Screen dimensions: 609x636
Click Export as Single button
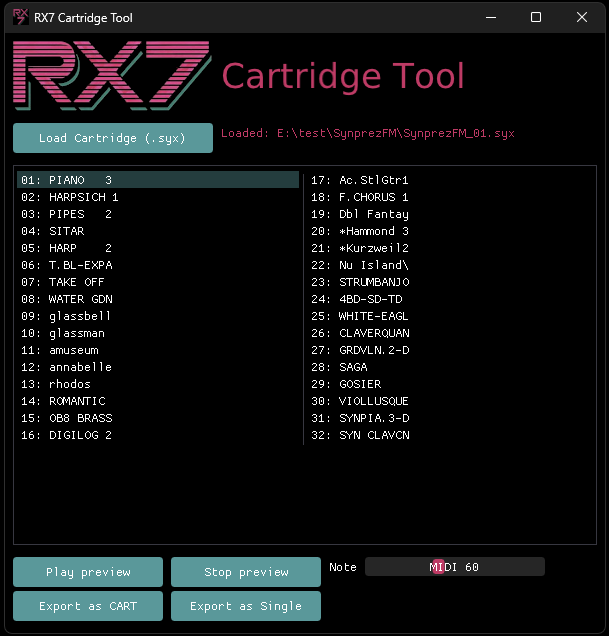pyautogui.click(x=246, y=606)
